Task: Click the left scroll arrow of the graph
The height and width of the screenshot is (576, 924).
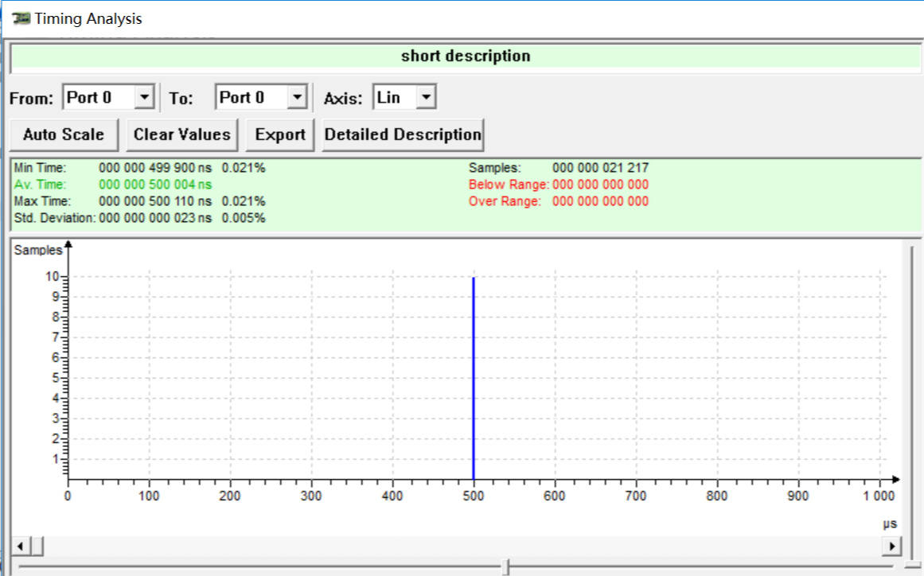Action: (20, 546)
